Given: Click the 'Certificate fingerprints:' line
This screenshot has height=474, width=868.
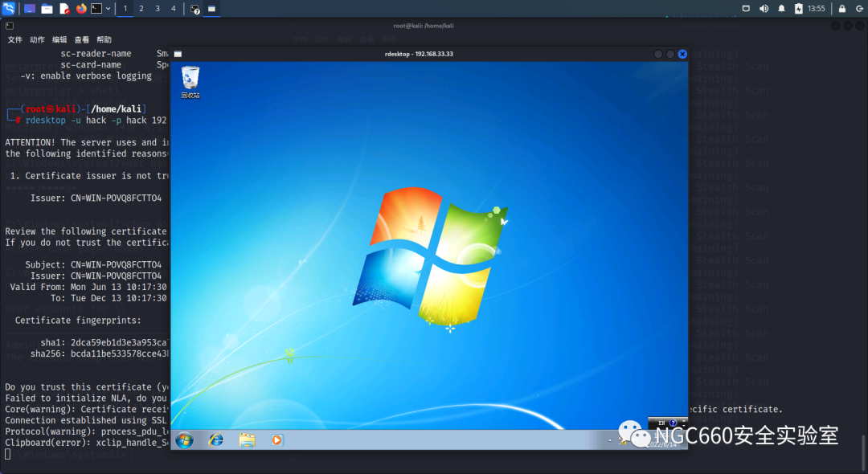Looking at the screenshot, I should [78, 321].
